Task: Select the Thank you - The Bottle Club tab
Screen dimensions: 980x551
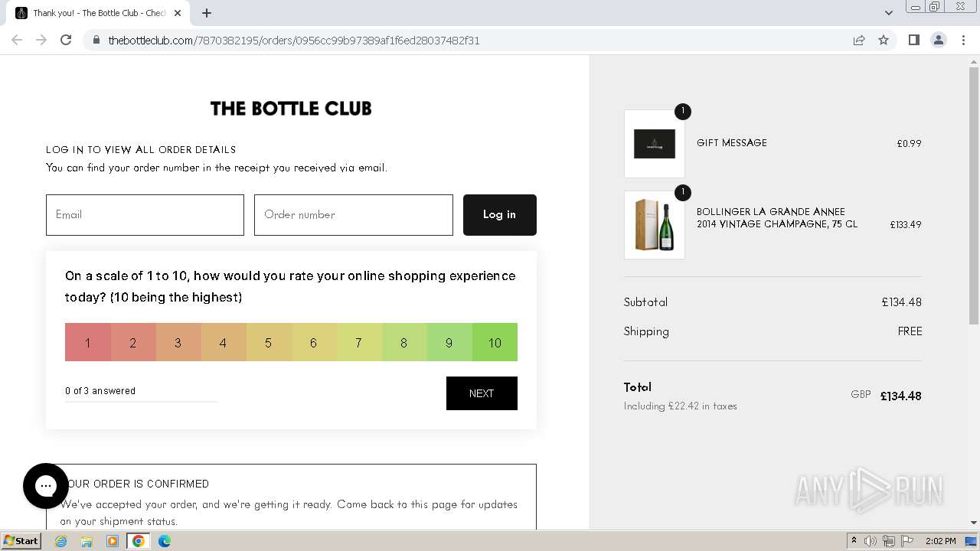Action: 96,13
